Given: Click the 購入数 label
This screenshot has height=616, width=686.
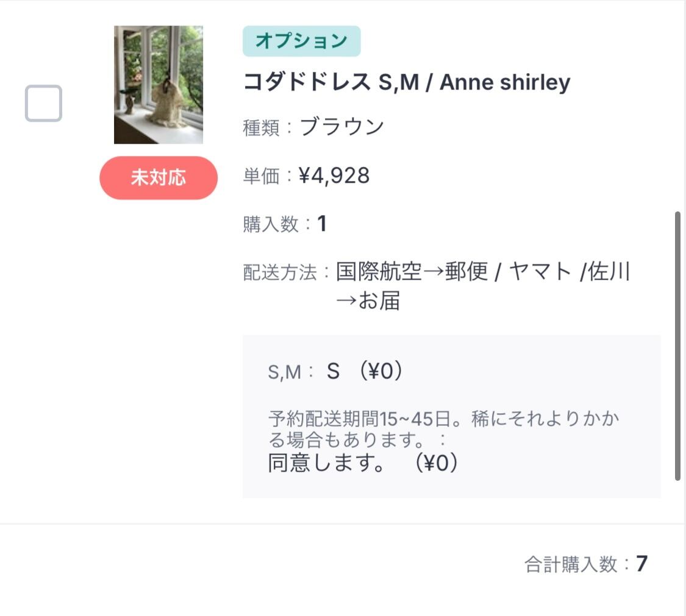Looking at the screenshot, I should click(271, 225).
